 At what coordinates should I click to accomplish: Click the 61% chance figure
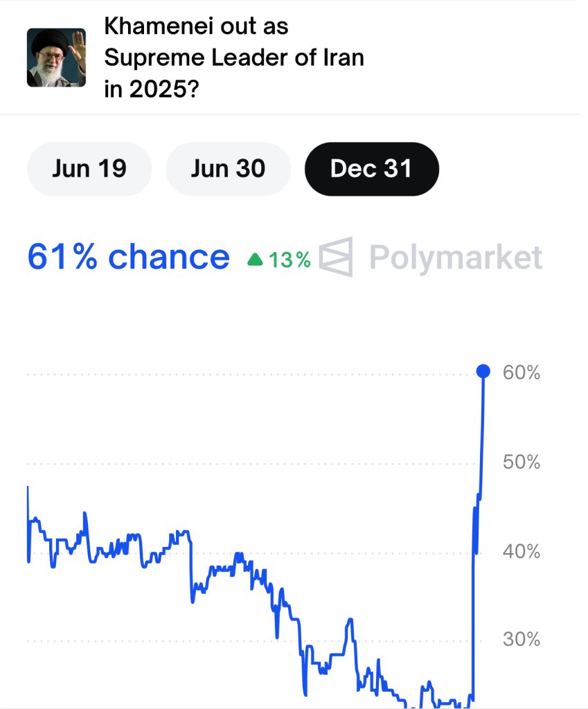coord(128,257)
